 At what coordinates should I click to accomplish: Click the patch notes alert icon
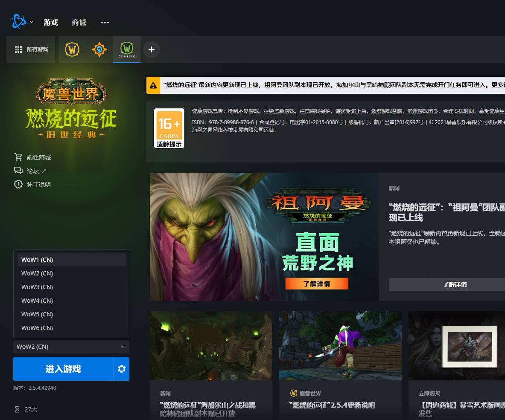18,184
